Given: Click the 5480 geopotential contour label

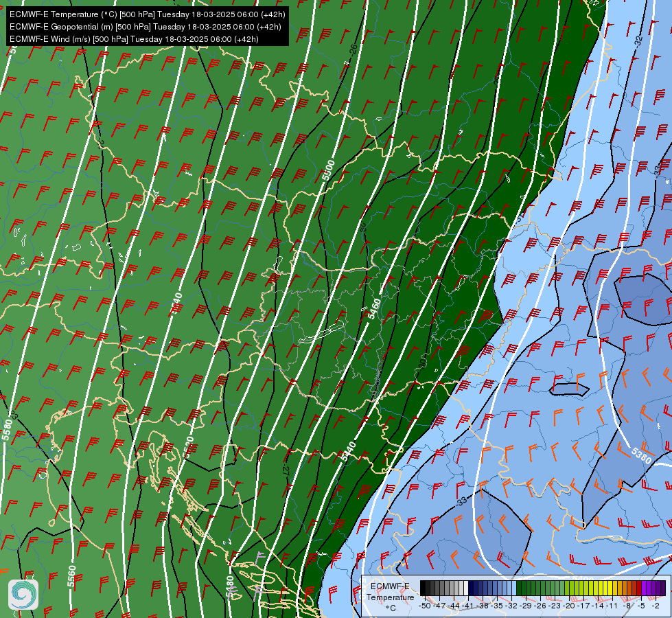Looking at the screenshot, I should (x=230, y=588).
